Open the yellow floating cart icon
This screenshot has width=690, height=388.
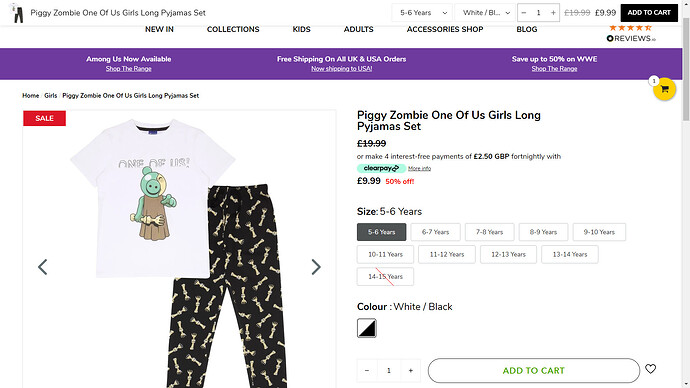click(x=664, y=89)
